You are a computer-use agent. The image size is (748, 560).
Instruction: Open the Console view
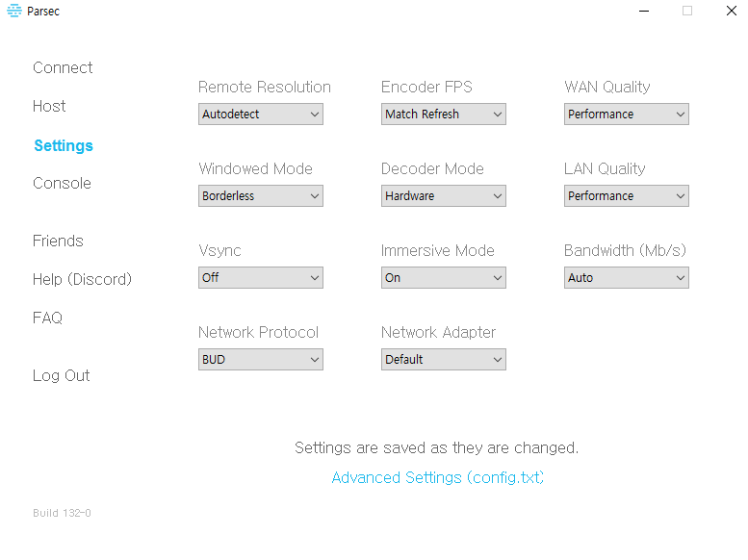(x=62, y=183)
